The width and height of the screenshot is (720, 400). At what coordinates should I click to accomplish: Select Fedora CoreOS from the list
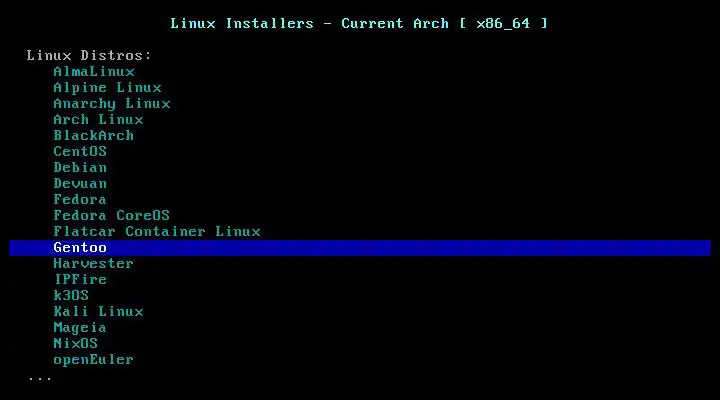coord(112,215)
